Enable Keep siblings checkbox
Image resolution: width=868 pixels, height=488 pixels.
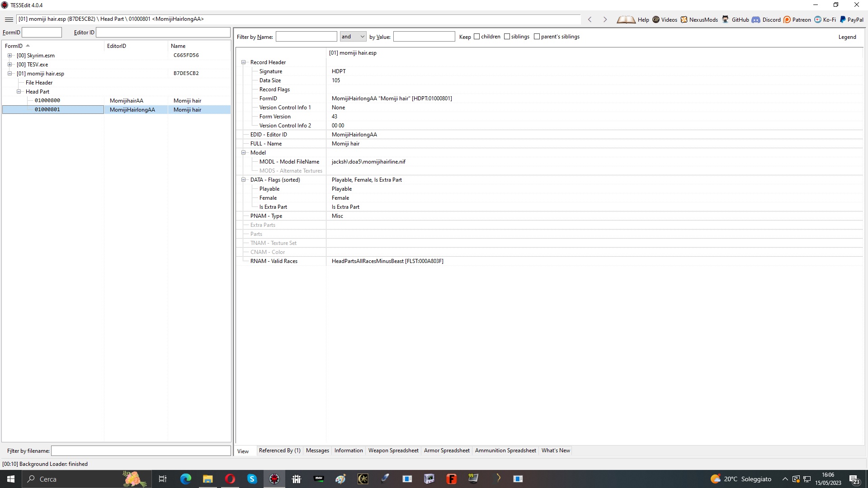click(507, 37)
